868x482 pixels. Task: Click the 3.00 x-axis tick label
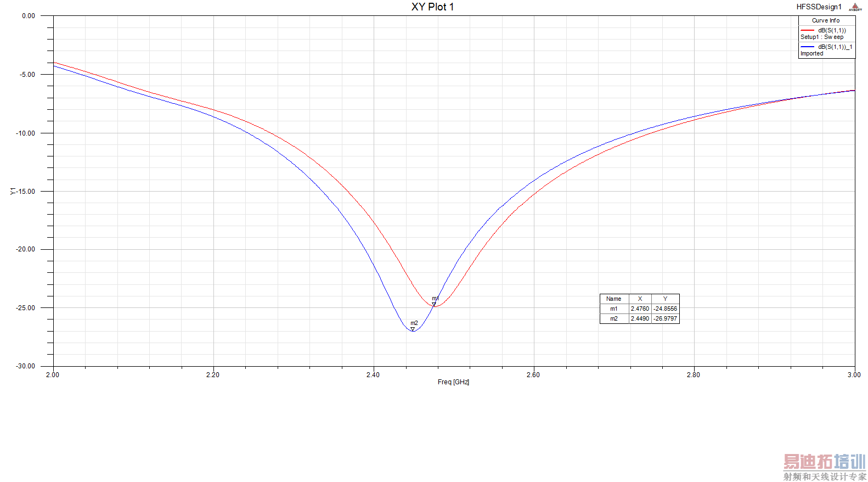(854, 375)
